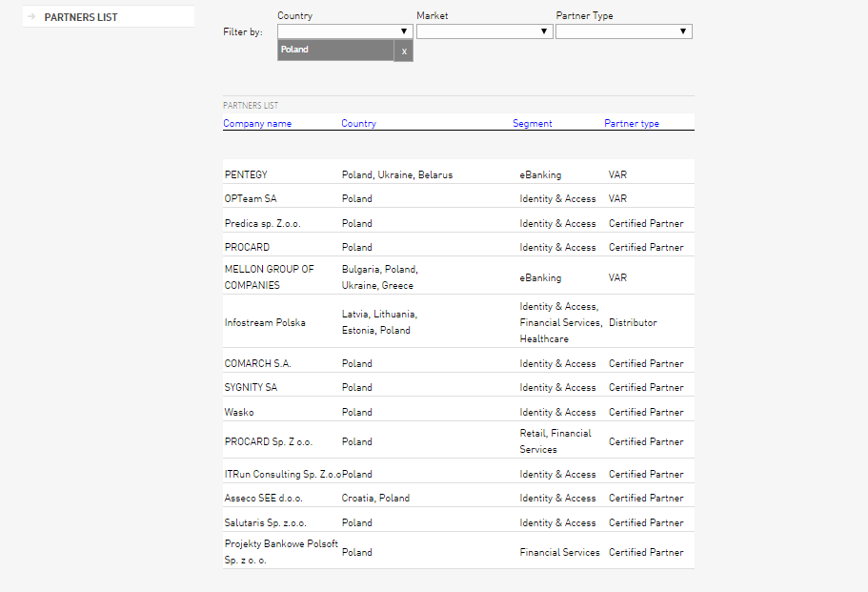Select OPTeam SA company name
Screen dimensions: 868x592
point(251,198)
